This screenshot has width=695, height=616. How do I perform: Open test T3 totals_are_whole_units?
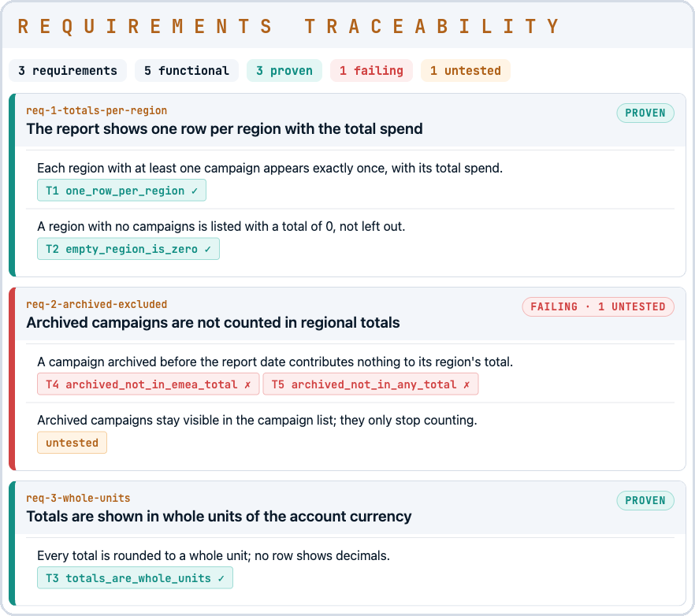[x=135, y=577]
